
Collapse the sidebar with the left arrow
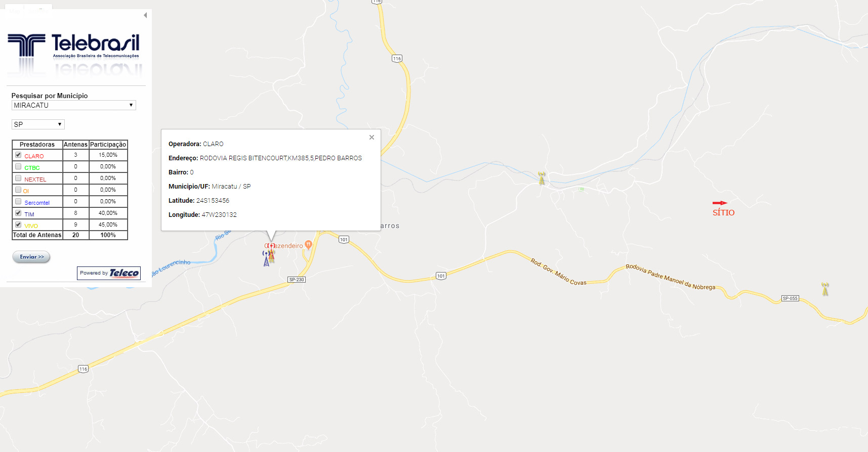(145, 15)
